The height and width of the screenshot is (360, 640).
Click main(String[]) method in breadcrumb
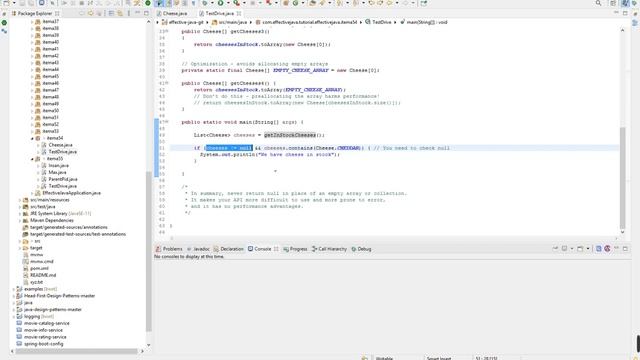click(x=427, y=22)
